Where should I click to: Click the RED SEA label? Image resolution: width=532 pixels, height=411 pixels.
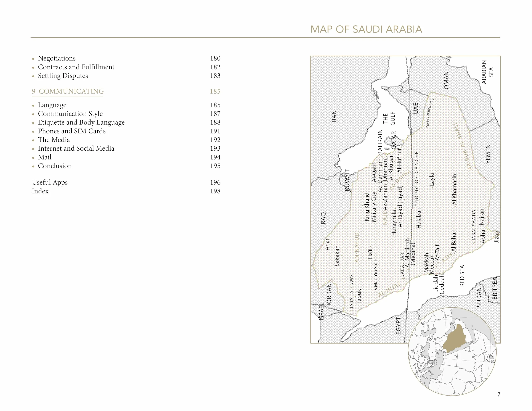coord(462,276)
